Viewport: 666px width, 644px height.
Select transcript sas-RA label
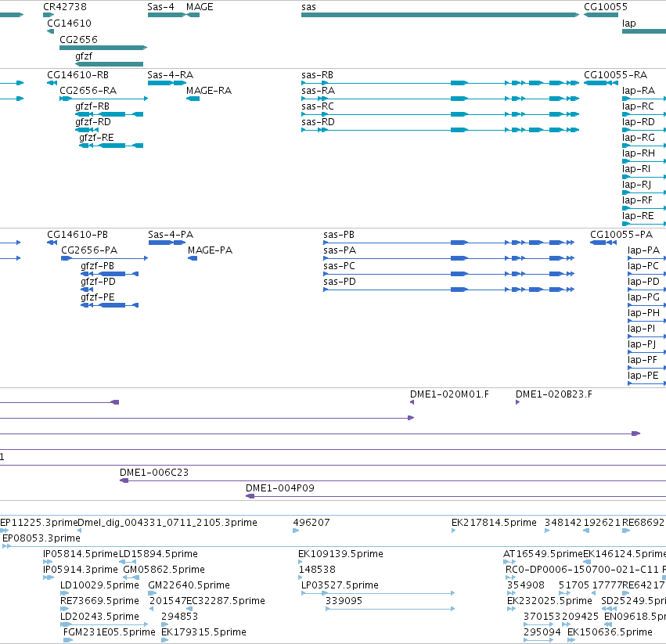click(x=319, y=91)
